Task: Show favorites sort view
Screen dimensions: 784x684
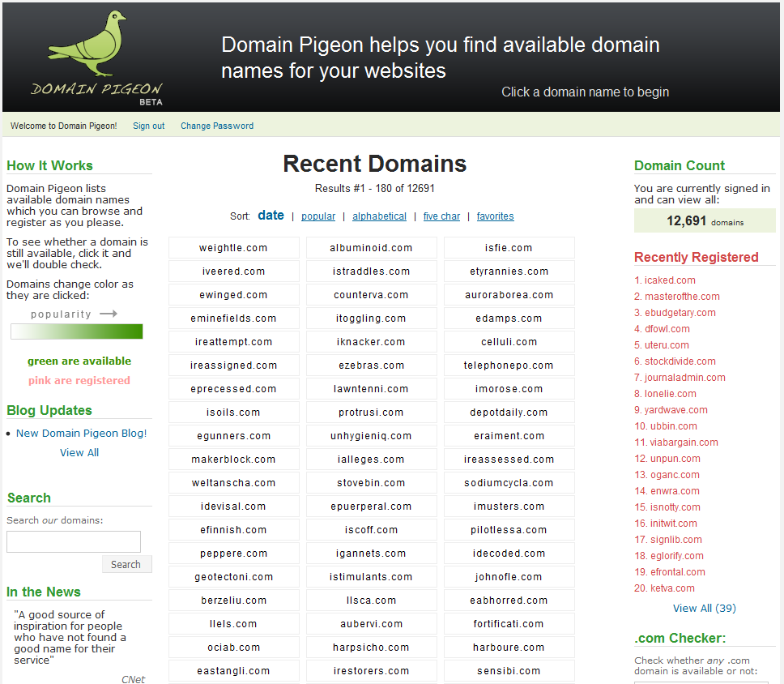Action: (495, 216)
